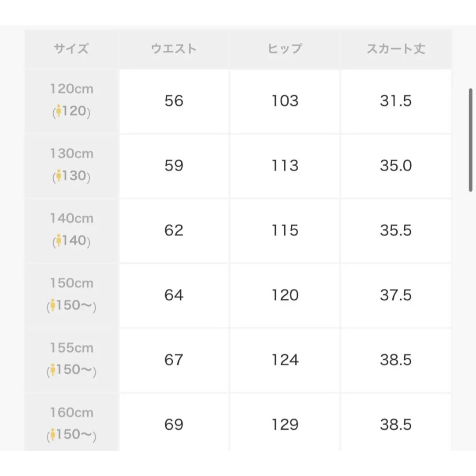Click the person icon in the 160cm row

[53, 435]
